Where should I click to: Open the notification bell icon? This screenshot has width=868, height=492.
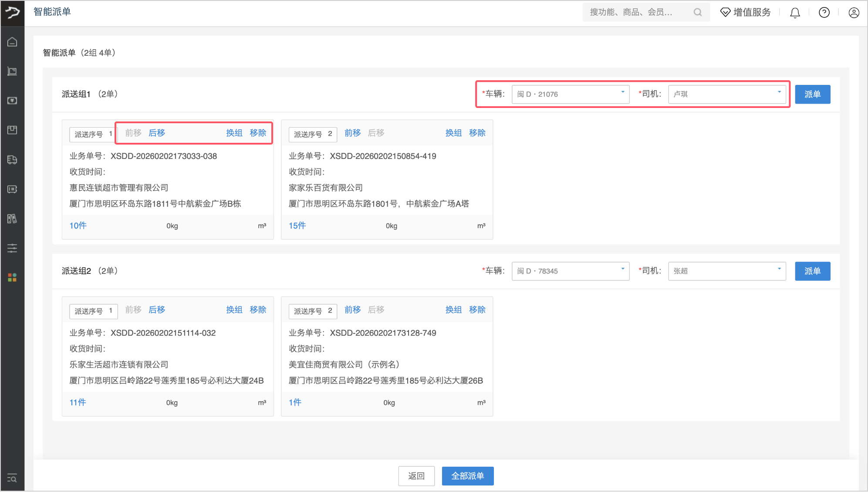[795, 13]
